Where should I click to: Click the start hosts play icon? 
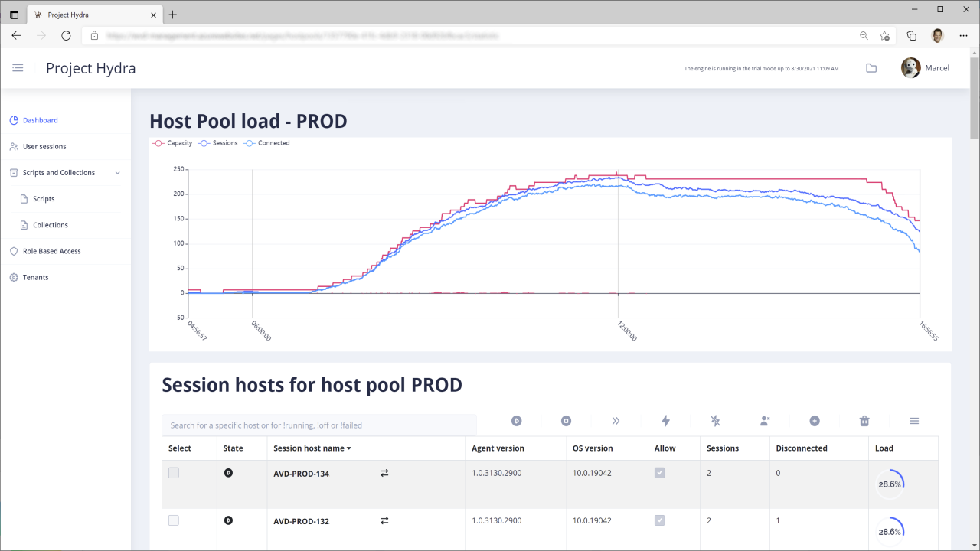tap(517, 421)
